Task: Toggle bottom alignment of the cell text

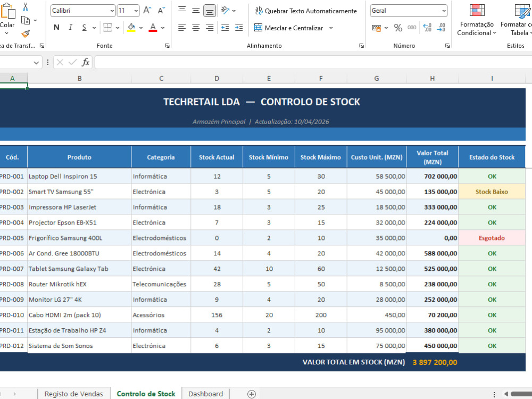Action: pyautogui.click(x=209, y=11)
